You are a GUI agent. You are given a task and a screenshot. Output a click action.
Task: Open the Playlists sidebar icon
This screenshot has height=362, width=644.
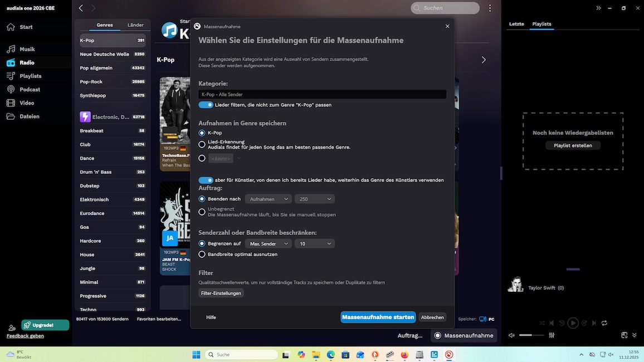(x=11, y=76)
